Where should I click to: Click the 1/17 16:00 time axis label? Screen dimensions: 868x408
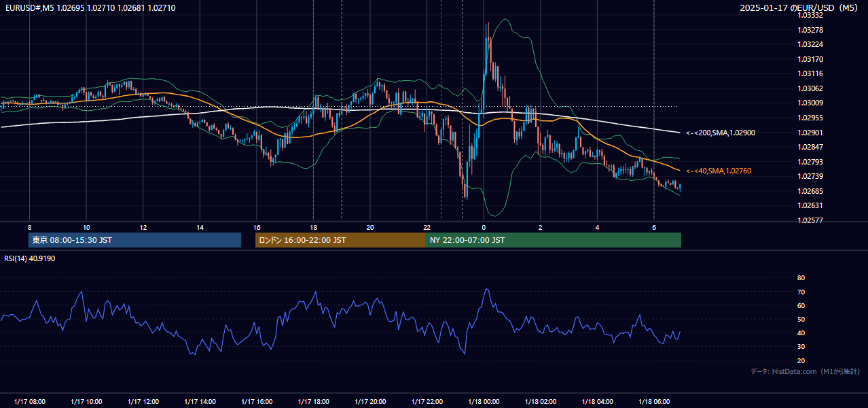pos(256,402)
